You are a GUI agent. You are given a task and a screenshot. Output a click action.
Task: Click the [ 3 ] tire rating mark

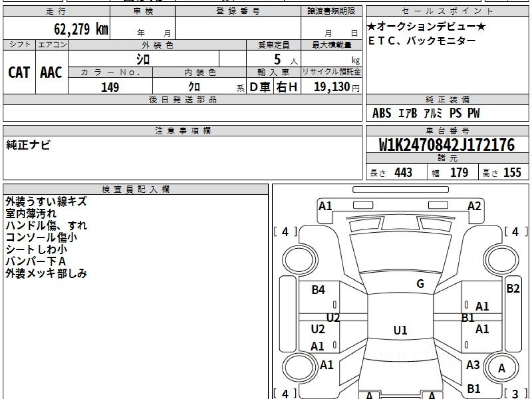516,393
